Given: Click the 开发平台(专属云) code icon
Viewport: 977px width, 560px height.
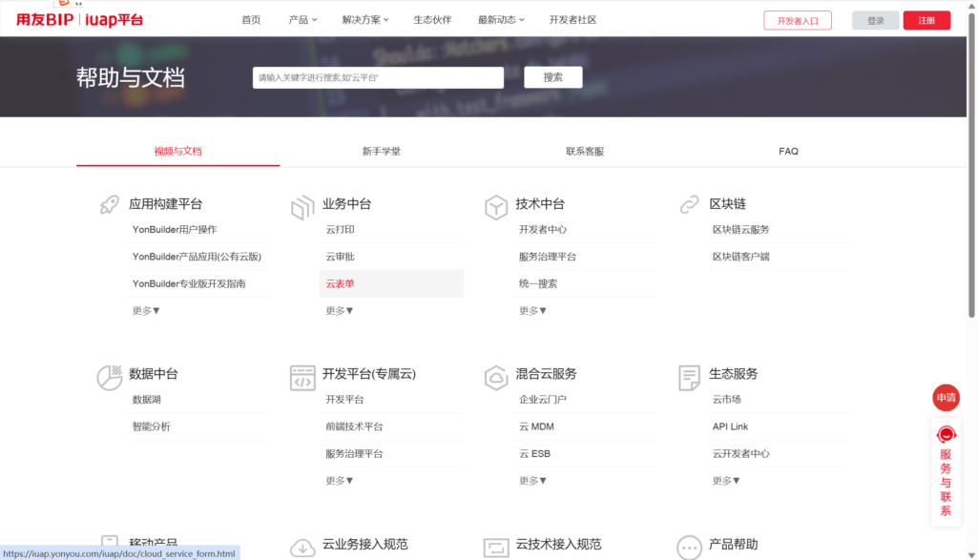Looking at the screenshot, I should [x=302, y=378].
